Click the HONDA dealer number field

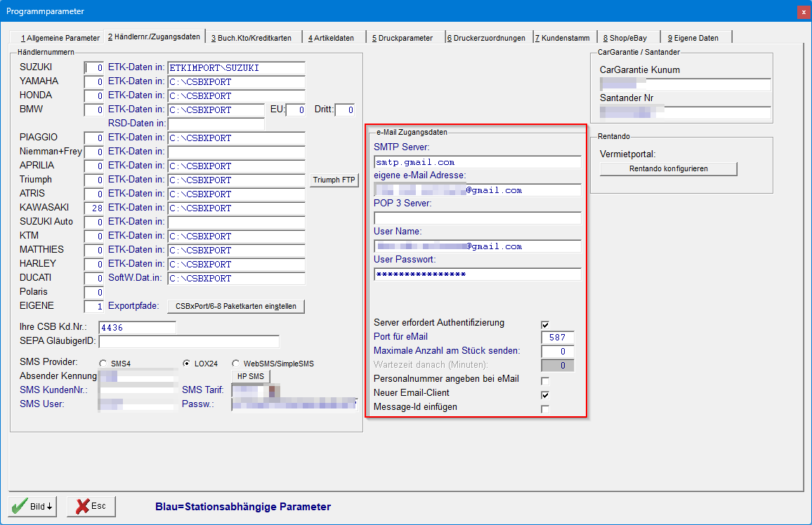tap(93, 95)
